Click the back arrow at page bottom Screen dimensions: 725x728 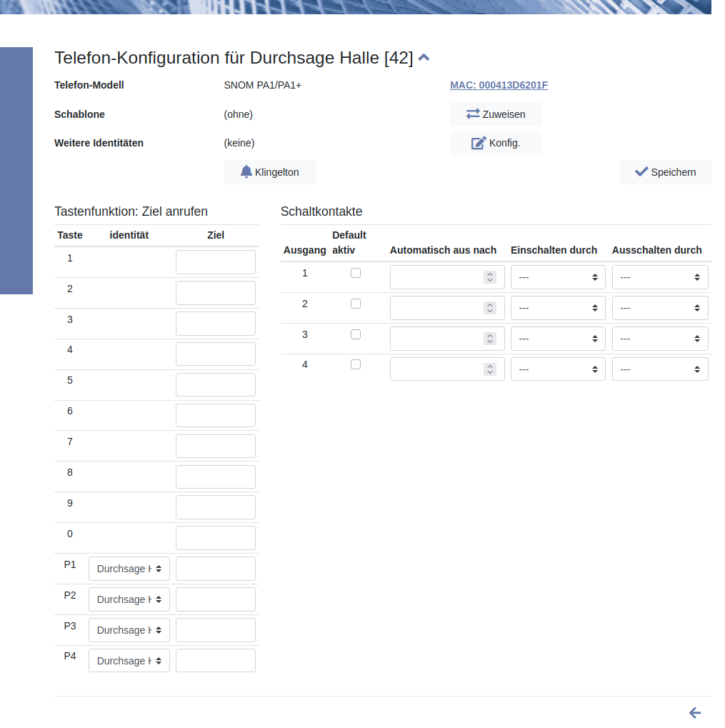click(694, 713)
